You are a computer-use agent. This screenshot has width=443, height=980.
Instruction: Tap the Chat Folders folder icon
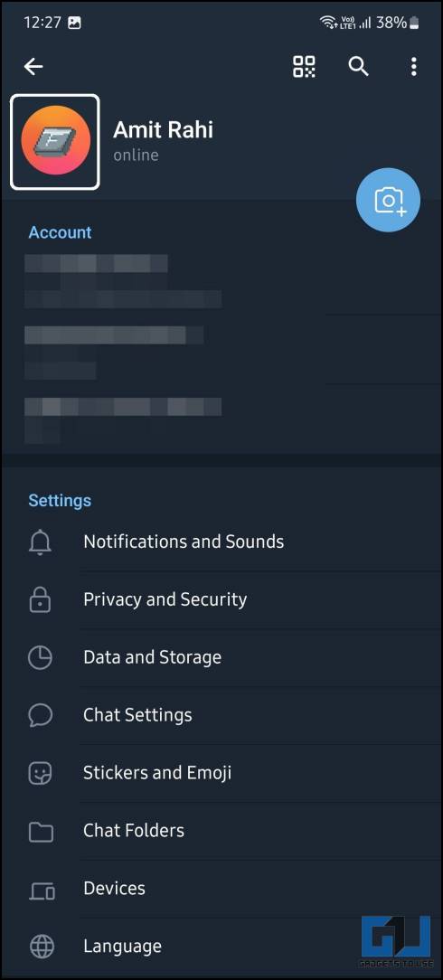coord(41,831)
